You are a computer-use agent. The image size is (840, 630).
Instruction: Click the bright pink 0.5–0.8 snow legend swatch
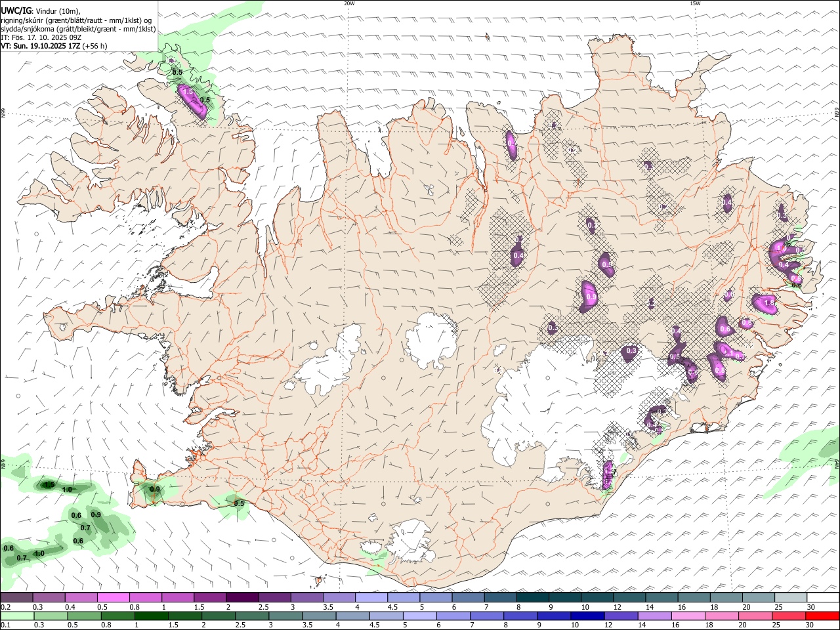pyautogui.click(x=113, y=597)
